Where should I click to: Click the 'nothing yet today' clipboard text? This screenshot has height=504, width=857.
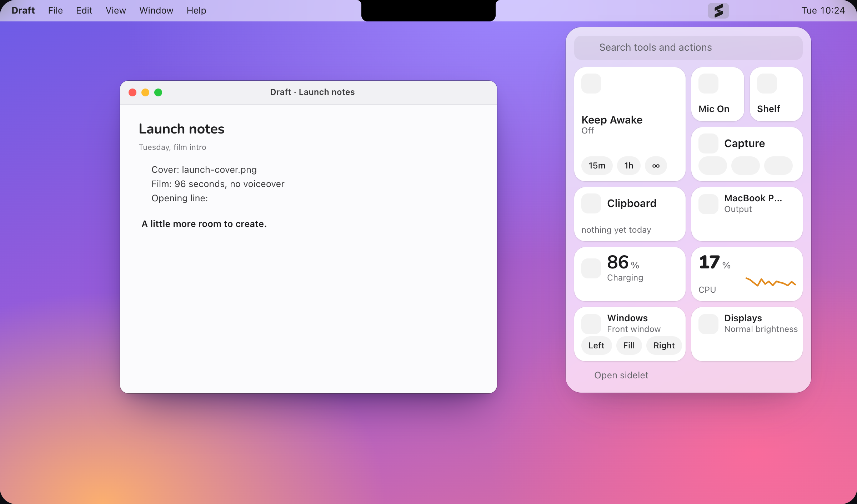click(x=616, y=230)
